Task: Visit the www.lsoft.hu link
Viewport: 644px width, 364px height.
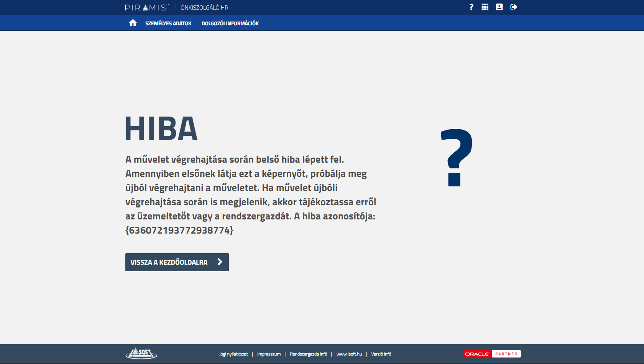Action: point(349,354)
